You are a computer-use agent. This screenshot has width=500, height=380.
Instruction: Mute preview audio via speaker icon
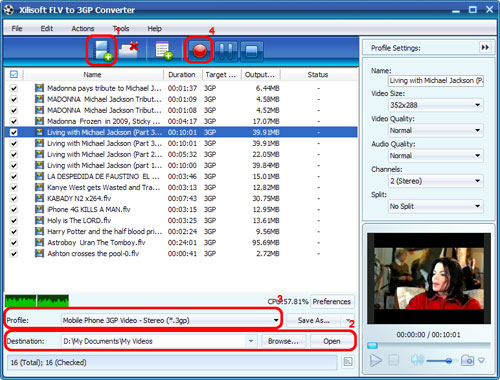[417, 360]
